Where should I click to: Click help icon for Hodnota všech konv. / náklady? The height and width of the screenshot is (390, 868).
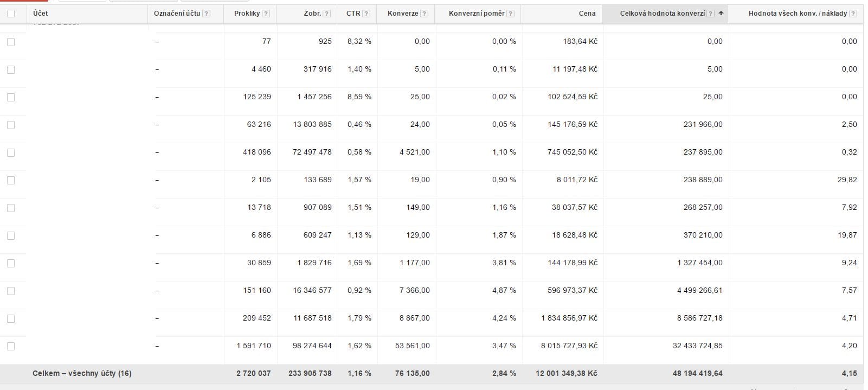click(853, 14)
